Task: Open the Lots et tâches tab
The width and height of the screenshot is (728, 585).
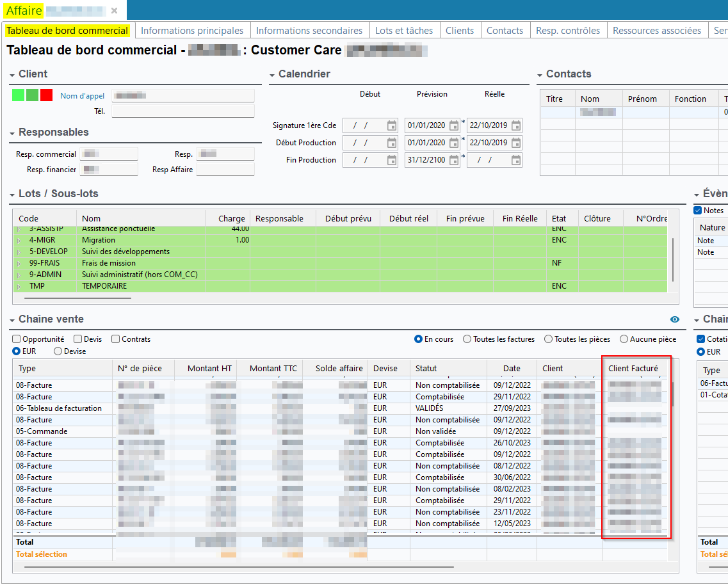Action: (404, 31)
